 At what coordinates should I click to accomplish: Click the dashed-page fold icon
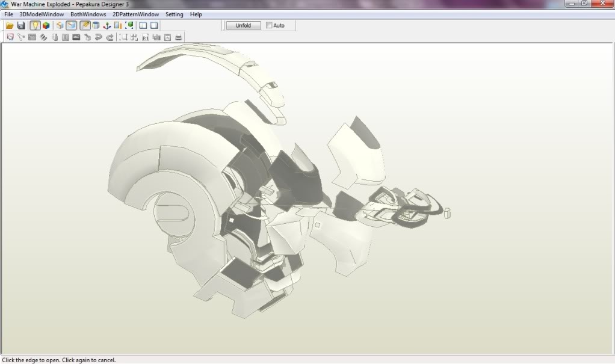click(55, 37)
